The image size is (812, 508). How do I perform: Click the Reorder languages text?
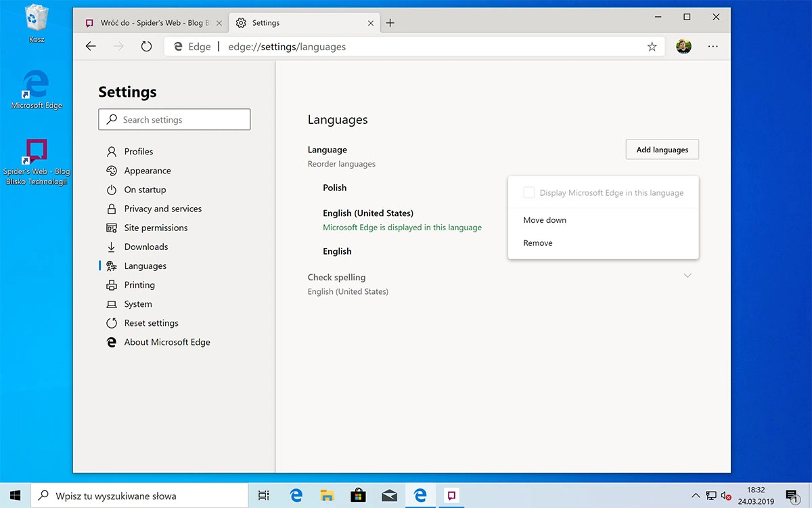pos(342,164)
